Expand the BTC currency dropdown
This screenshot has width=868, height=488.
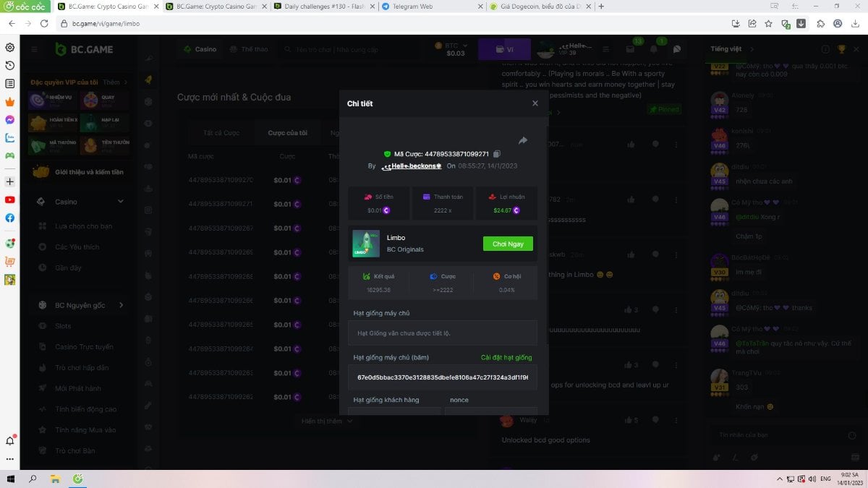(464, 46)
